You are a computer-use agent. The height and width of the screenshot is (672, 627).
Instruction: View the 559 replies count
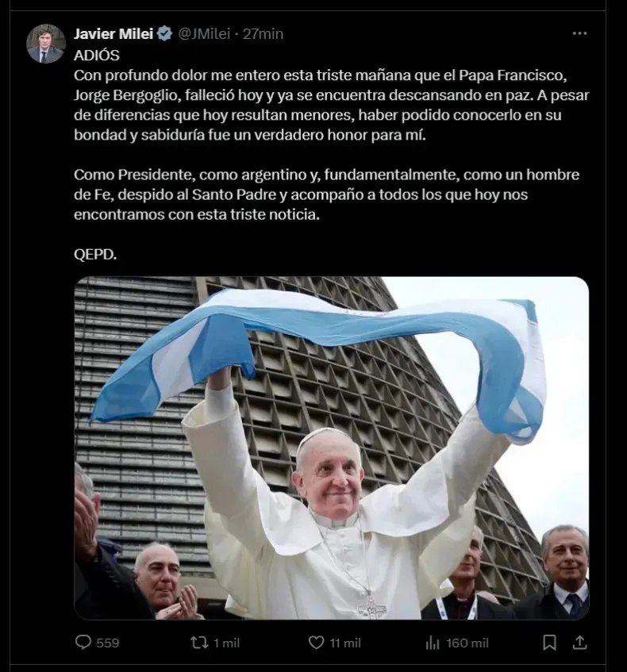coord(108,643)
